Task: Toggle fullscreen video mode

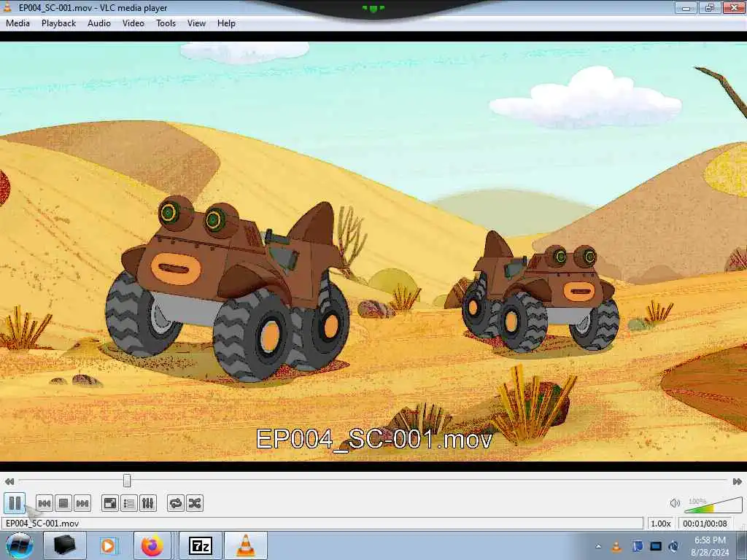Action: [110, 503]
